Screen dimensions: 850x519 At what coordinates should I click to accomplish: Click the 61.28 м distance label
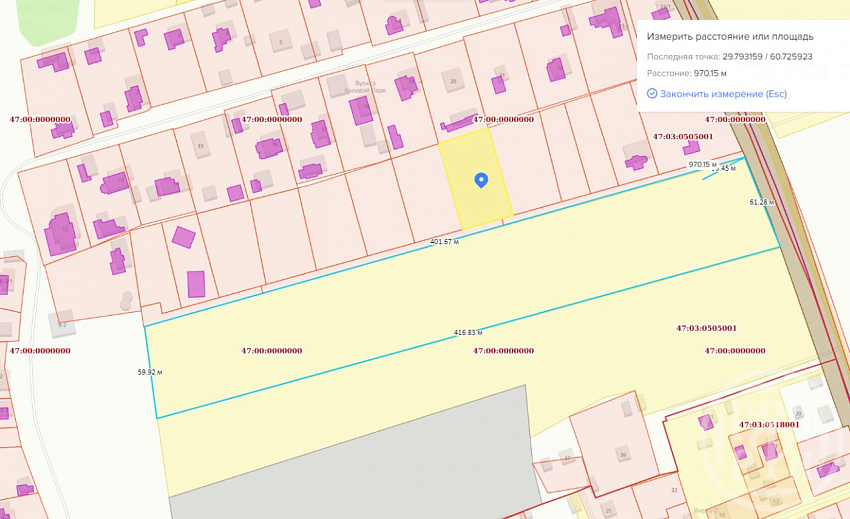click(x=762, y=202)
